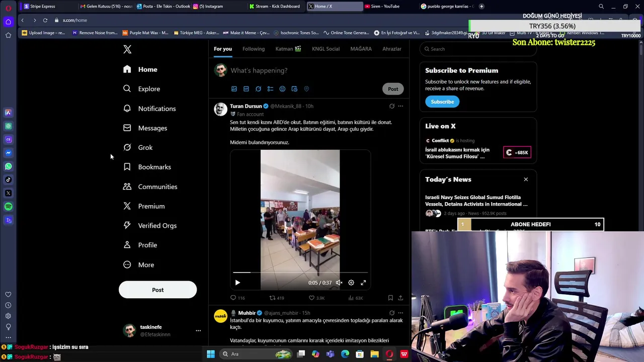Click the X logo above the Home link

tap(127, 49)
